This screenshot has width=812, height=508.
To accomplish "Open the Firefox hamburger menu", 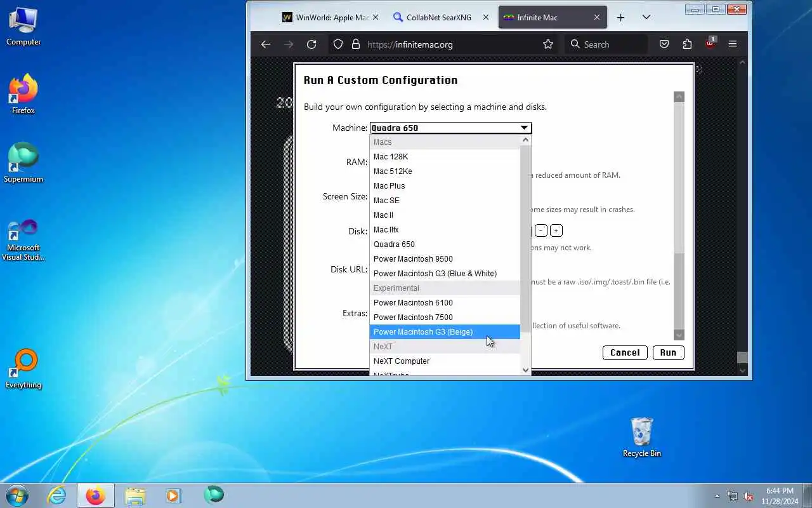I will (x=733, y=44).
